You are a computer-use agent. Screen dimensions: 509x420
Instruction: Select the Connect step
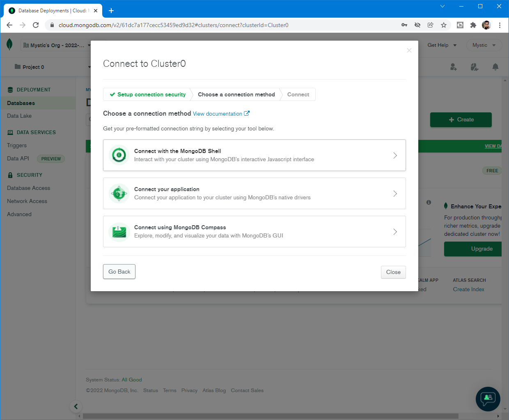pos(298,94)
